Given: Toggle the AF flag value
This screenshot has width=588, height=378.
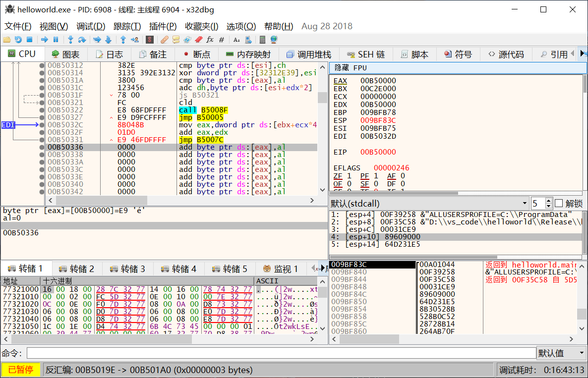Looking at the screenshot, I should (x=403, y=176).
